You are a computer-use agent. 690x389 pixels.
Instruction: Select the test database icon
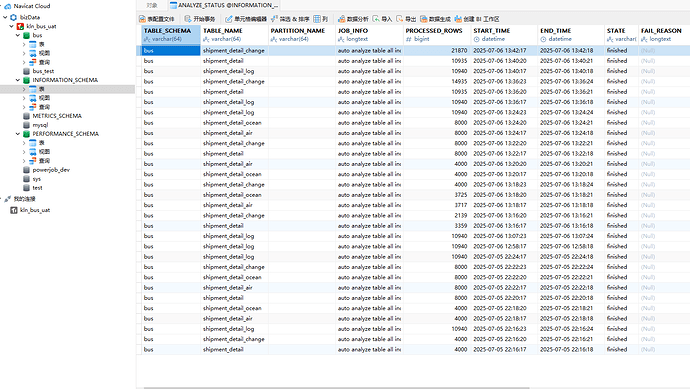pos(26,188)
